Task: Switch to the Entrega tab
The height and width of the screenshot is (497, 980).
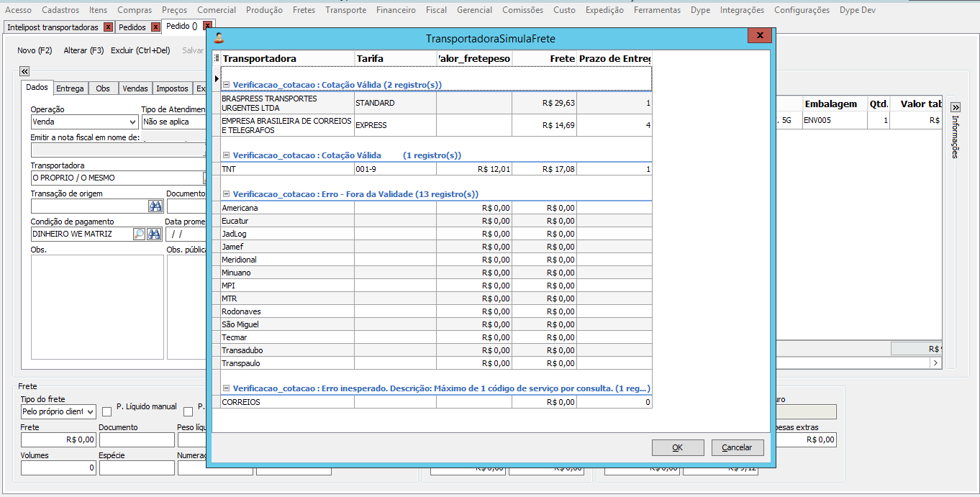Action: (x=70, y=88)
